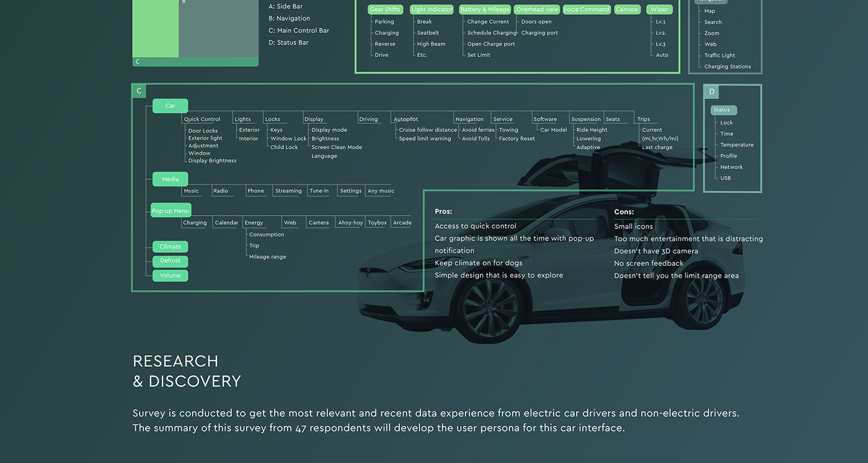Click "Door Locks" under Quick Control
This screenshot has height=463, width=868.
tap(203, 131)
